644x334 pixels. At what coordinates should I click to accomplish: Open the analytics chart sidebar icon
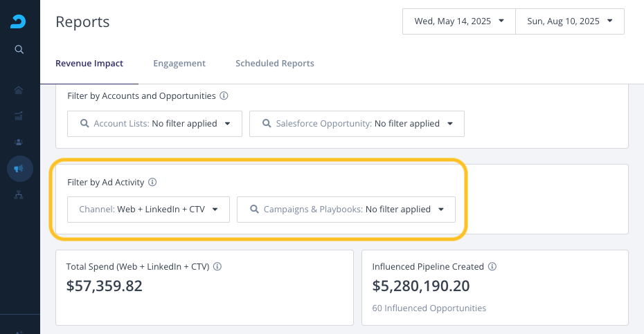[x=19, y=115]
